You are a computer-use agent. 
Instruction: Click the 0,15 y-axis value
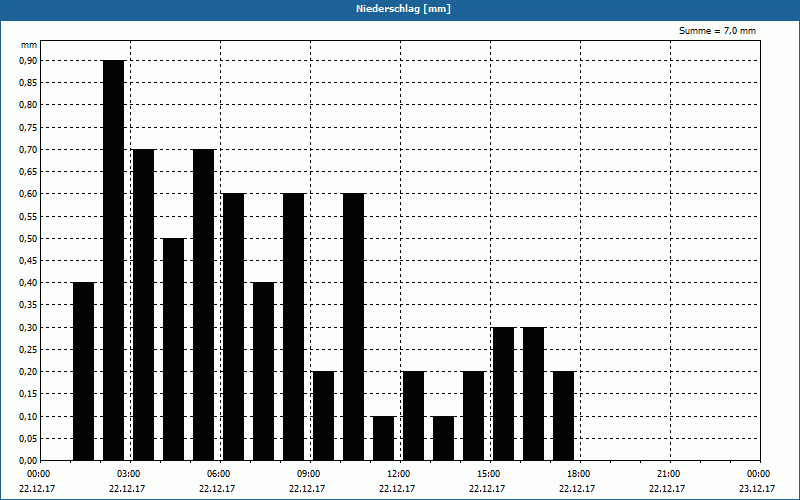pyautogui.click(x=28, y=394)
